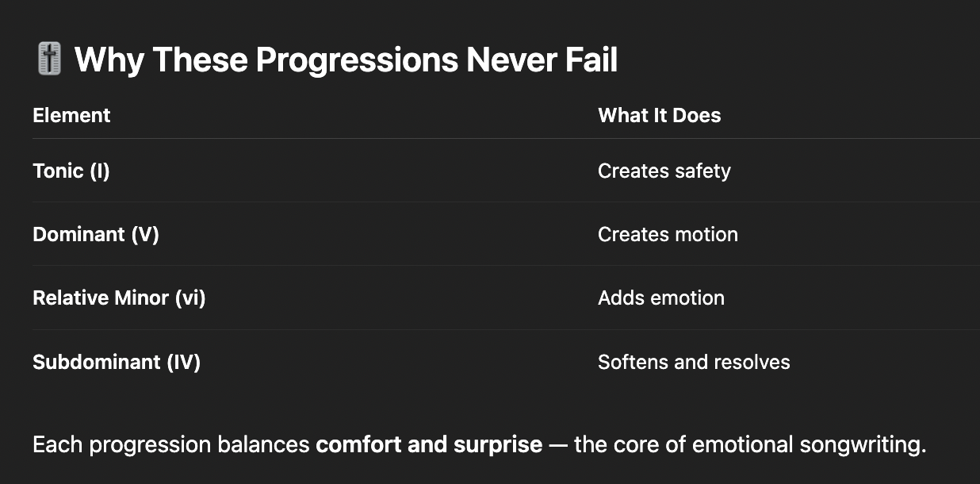Screen dimensions: 980x484
Task: Click the 'Element' column header
Action: click(71, 115)
